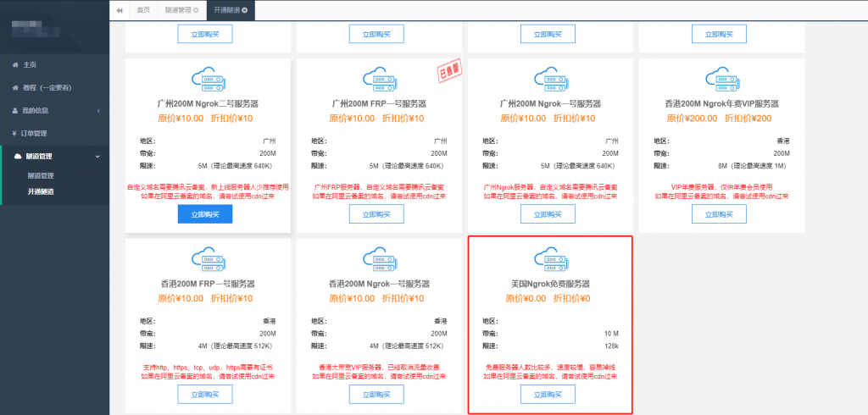Click the double-arrow tab scroll-left icon
The height and width of the screenshot is (415, 868).
120,10
